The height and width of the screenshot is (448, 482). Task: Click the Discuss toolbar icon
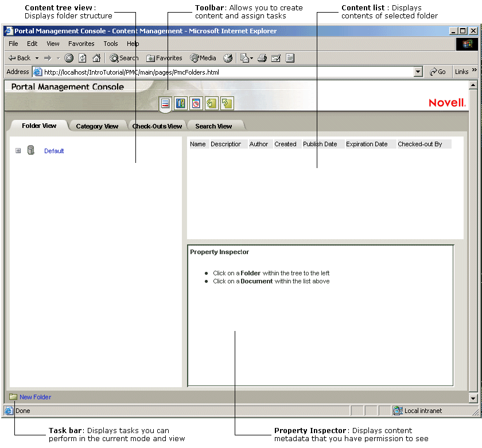tap(290, 58)
